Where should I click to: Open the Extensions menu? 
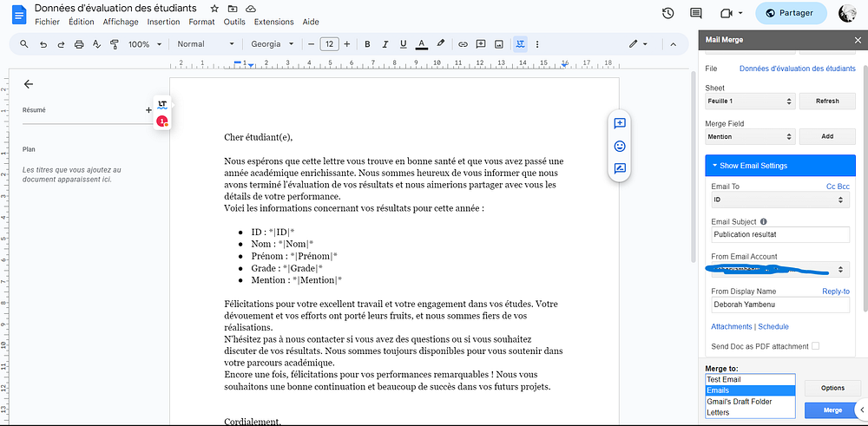point(273,22)
